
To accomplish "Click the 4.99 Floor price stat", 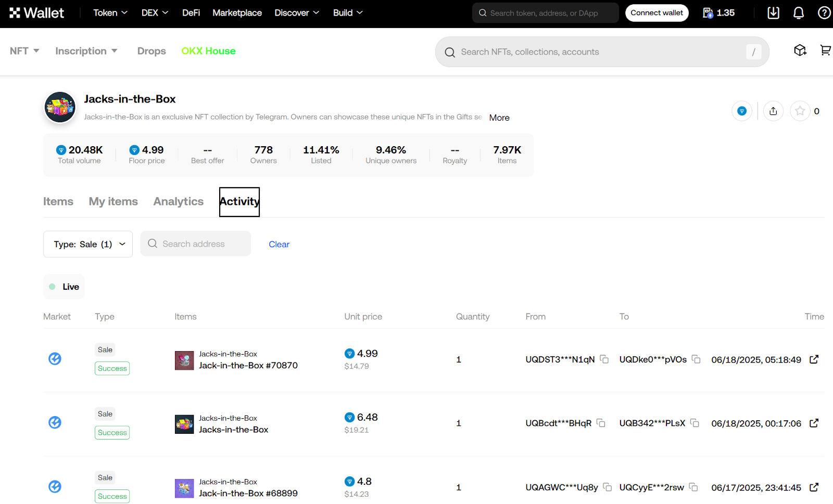I will (146, 155).
